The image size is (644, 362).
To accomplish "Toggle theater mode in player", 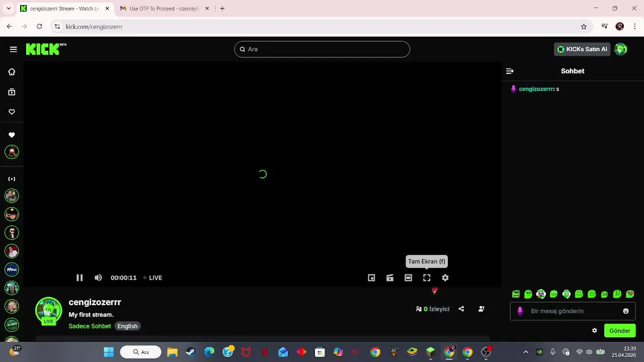I will [409, 278].
